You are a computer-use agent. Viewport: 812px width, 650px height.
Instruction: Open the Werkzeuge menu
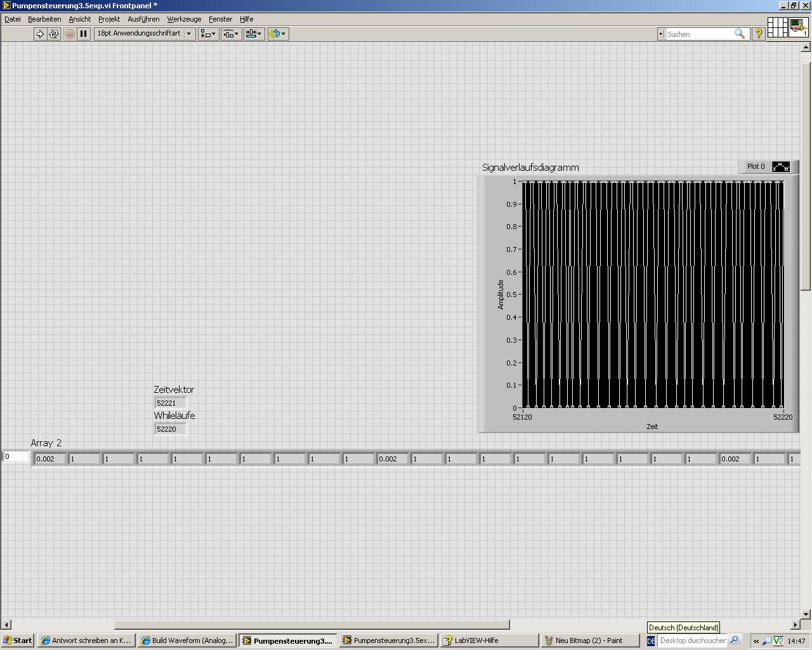184,19
